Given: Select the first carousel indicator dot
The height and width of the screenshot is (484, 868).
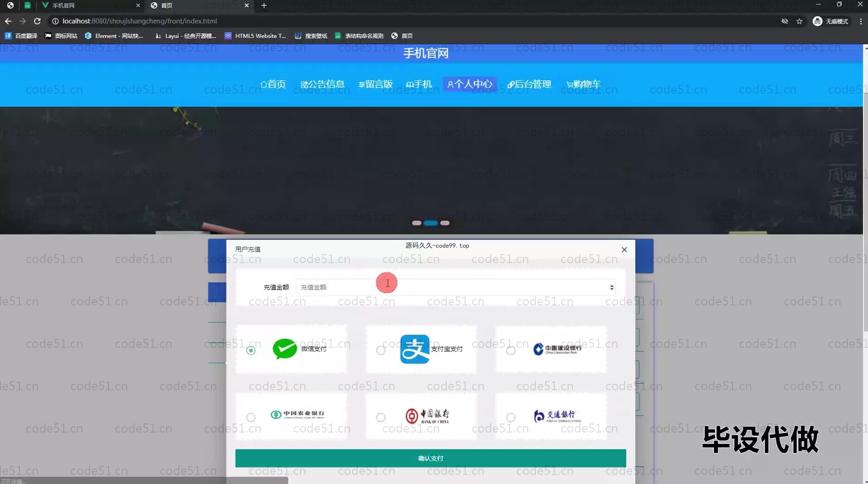Looking at the screenshot, I should pos(417,223).
